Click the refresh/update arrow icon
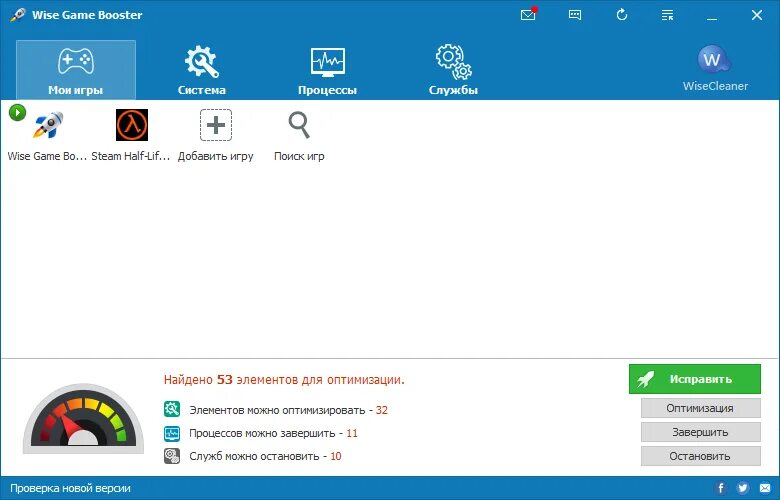The width and height of the screenshot is (780, 500). coord(622,15)
